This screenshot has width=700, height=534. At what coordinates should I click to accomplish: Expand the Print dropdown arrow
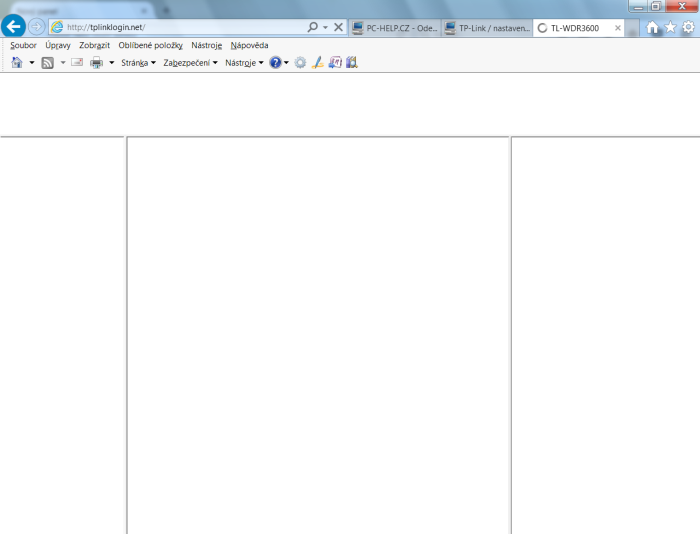(x=112, y=63)
